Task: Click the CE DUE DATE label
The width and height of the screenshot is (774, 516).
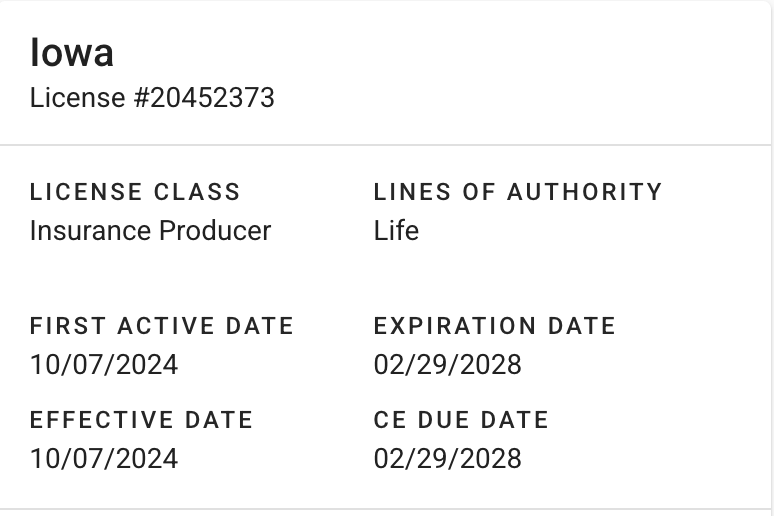Action: pyautogui.click(x=461, y=420)
